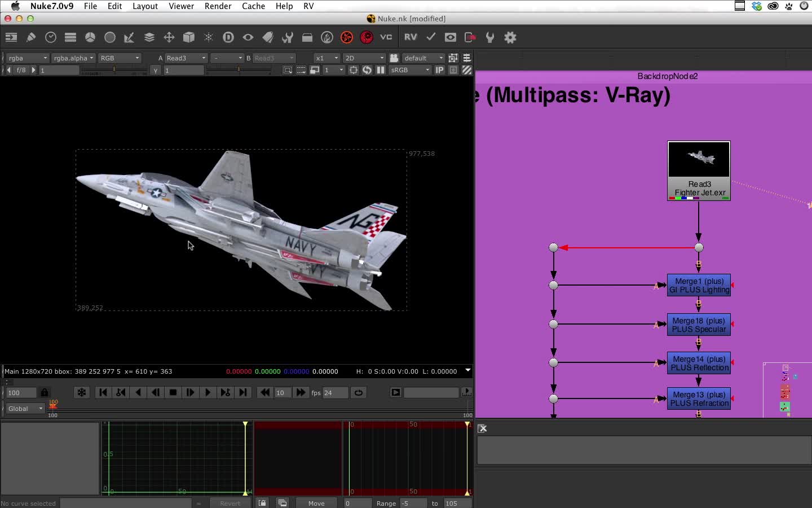The height and width of the screenshot is (508, 812).
Task: Open the Furnace plugins menu (flame icon)
Action: pos(327,37)
